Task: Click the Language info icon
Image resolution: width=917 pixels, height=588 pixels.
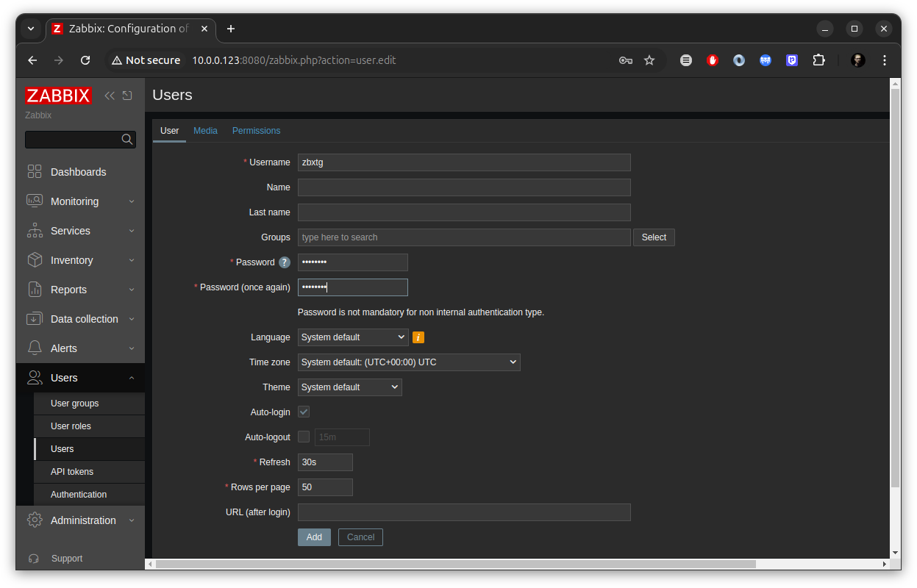Action: click(x=418, y=337)
